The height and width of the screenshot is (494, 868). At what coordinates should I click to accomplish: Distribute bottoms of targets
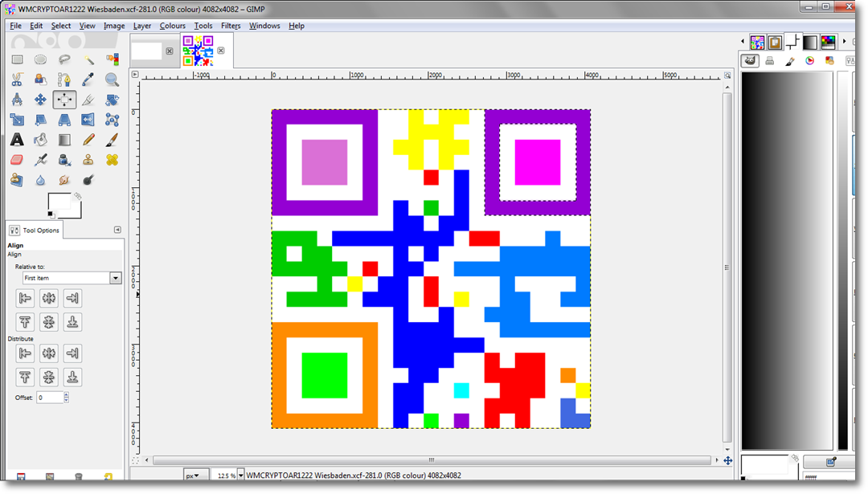pos(72,377)
